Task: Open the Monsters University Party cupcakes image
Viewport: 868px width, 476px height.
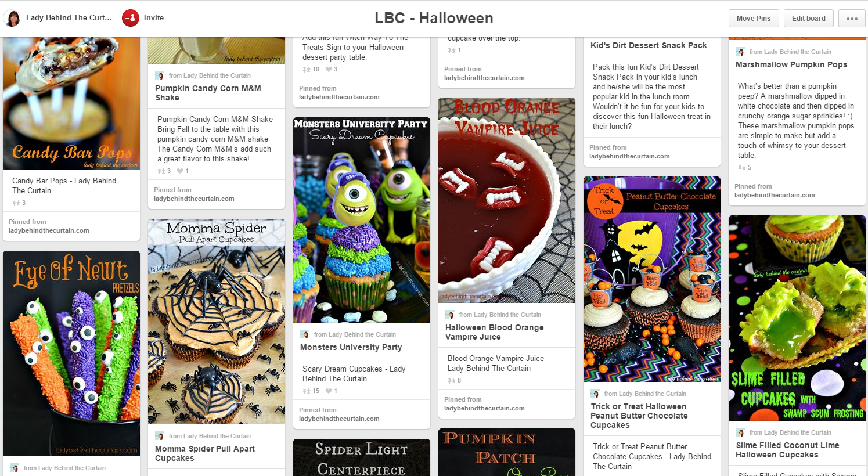Action: (362, 220)
